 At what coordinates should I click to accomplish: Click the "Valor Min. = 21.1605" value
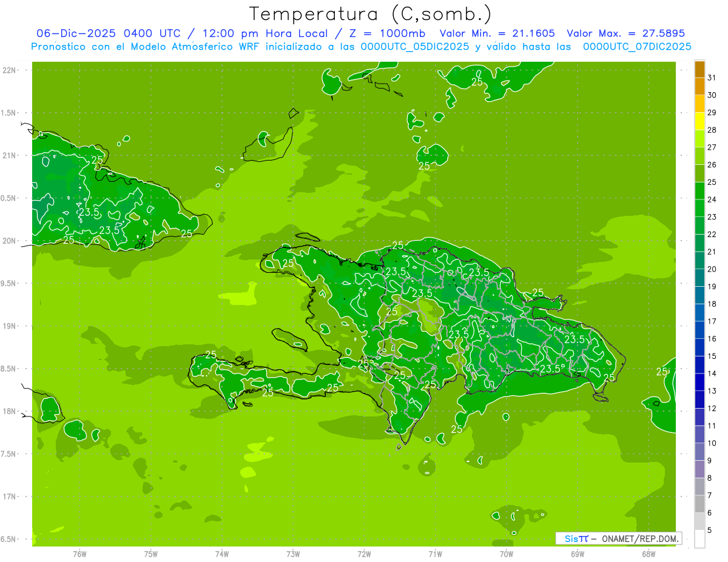(x=497, y=33)
